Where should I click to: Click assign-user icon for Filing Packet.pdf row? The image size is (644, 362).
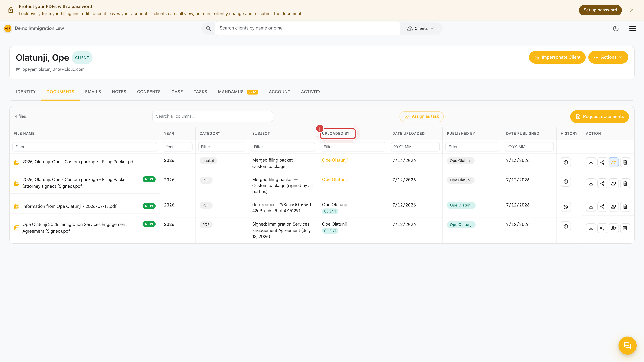pyautogui.click(x=614, y=162)
